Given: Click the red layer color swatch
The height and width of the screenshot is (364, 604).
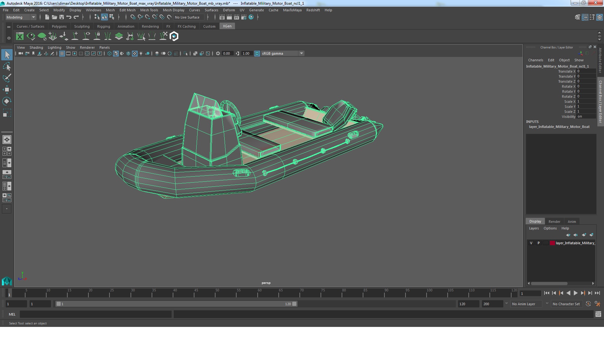Looking at the screenshot, I should (552, 243).
